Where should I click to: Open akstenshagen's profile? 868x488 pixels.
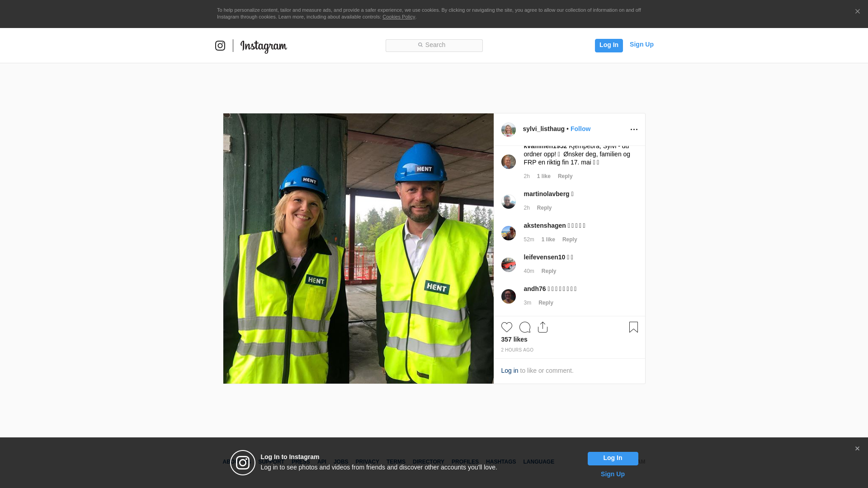point(545,225)
